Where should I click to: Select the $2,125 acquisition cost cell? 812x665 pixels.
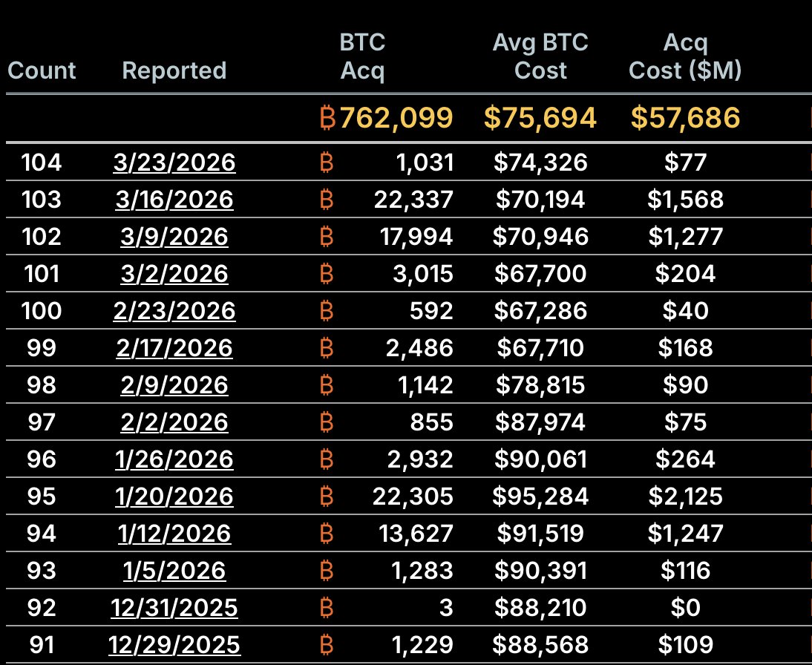(685, 497)
